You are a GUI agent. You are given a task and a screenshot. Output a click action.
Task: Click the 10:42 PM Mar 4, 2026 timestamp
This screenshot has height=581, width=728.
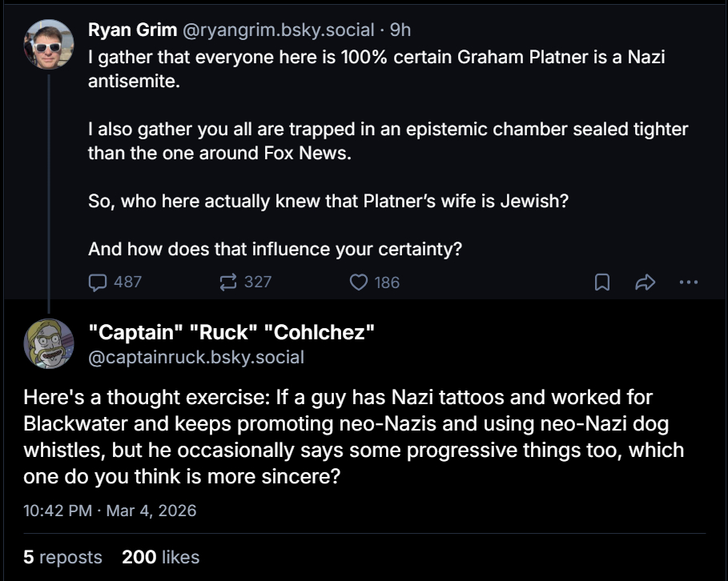(110, 510)
